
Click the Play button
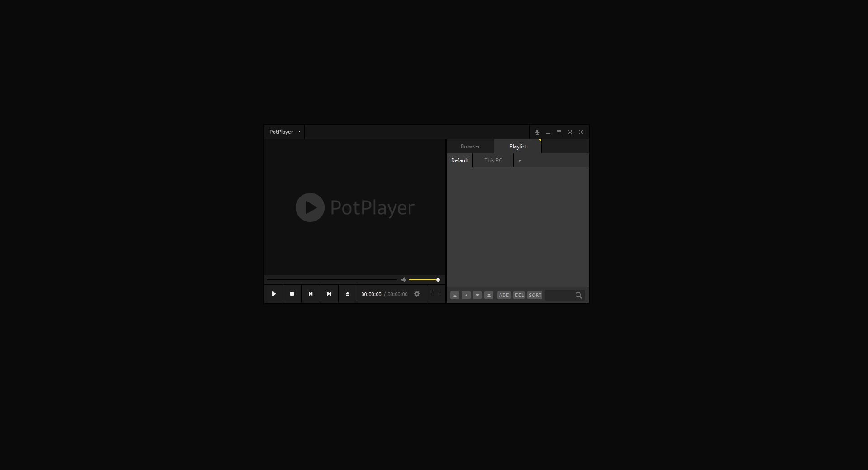[x=274, y=294]
